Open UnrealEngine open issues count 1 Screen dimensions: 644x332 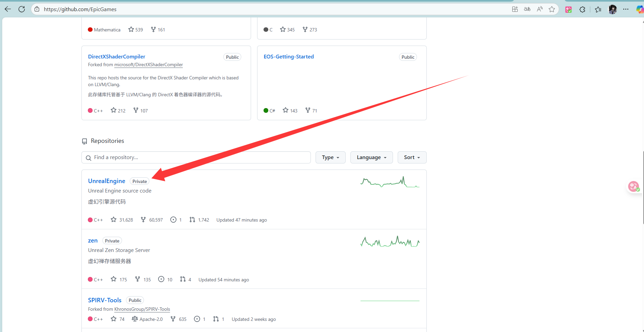176,220
